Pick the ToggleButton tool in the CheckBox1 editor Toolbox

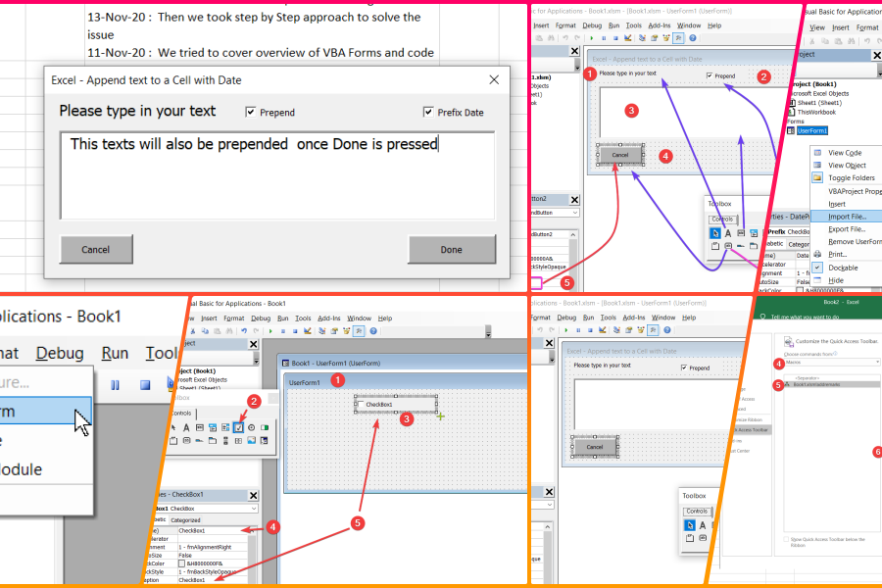pos(265,427)
